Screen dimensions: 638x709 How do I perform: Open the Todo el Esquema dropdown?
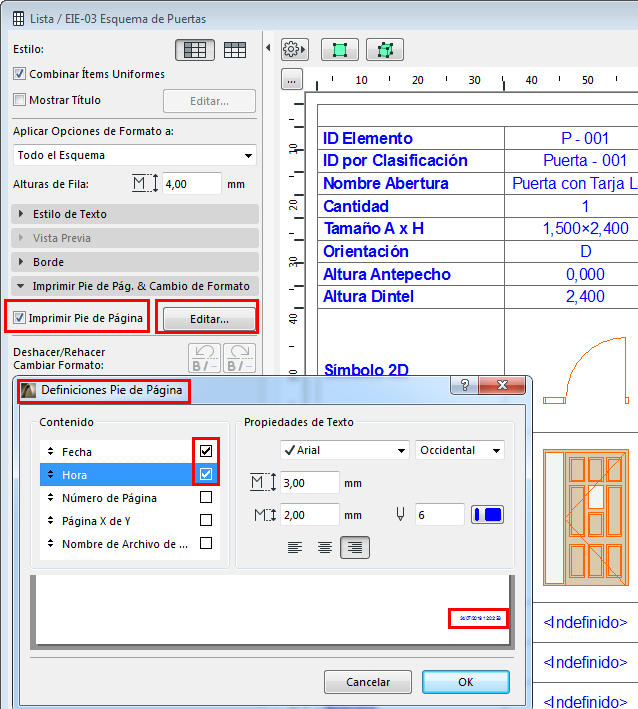[x=135, y=155]
